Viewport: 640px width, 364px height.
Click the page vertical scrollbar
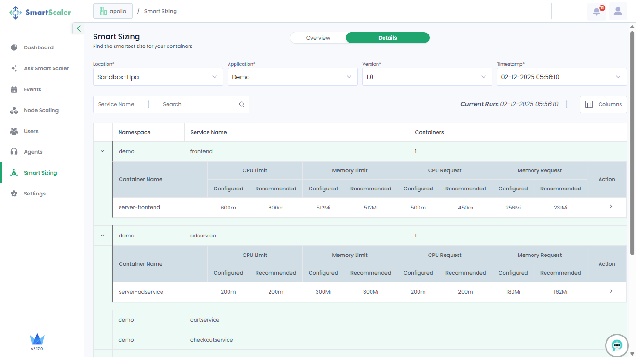[632, 140]
